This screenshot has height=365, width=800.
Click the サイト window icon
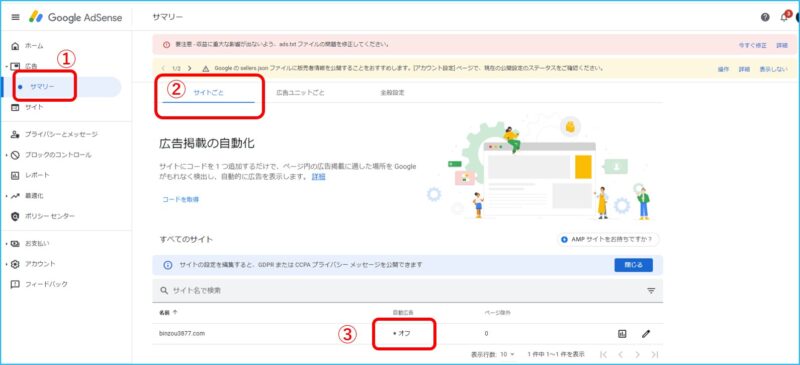pyautogui.click(x=15, y=107)
